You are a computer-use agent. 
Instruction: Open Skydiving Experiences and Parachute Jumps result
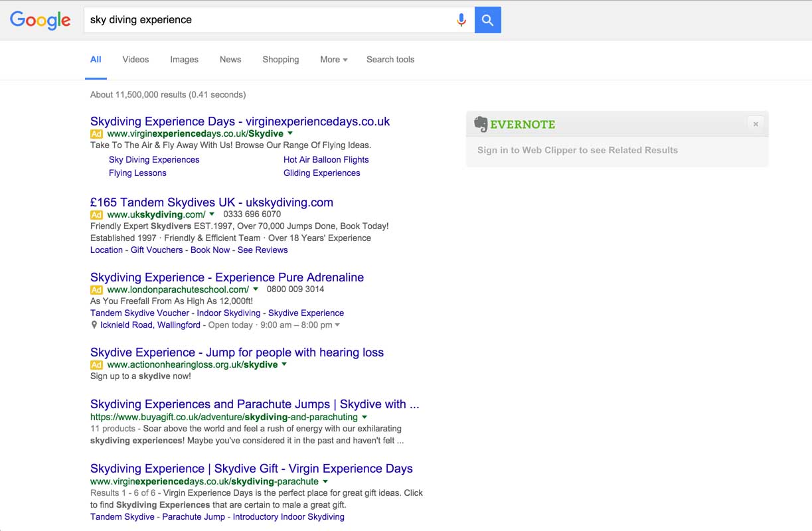coord(255,404)
